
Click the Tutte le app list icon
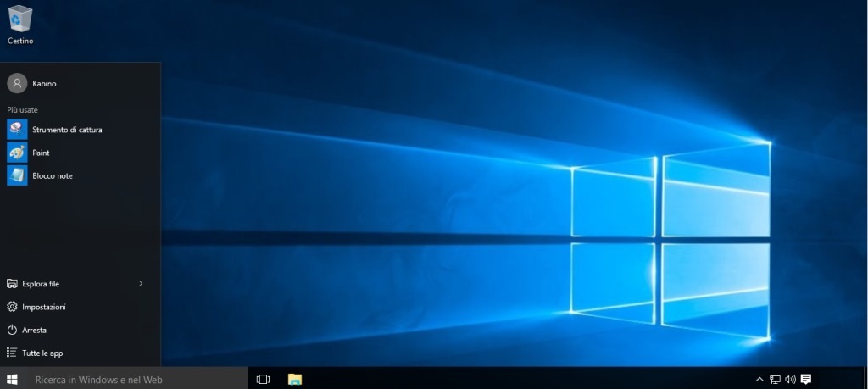[12, 353]
